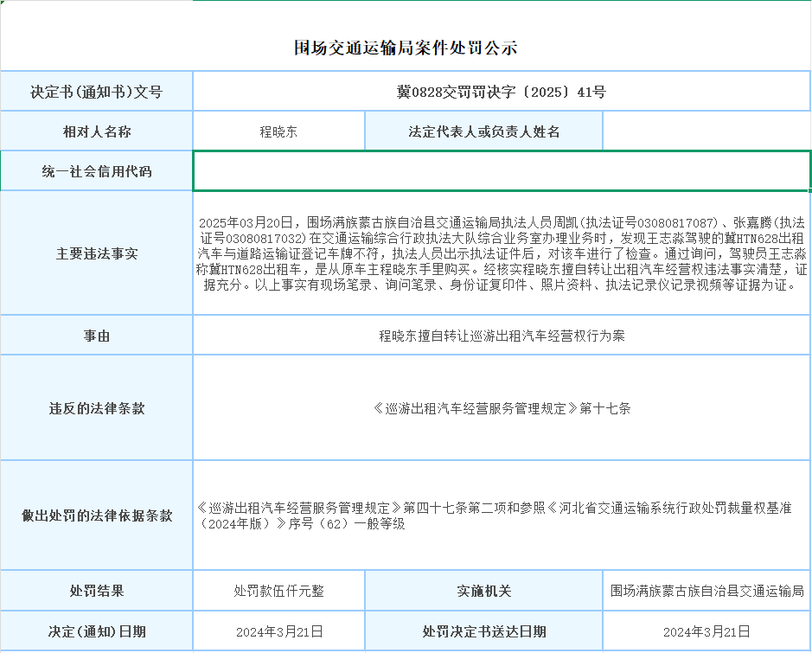Select the 决定(通知)日期 label cell
Image resolution: width=812 pixels, height=653 pixels.
(x=96, y=631)
